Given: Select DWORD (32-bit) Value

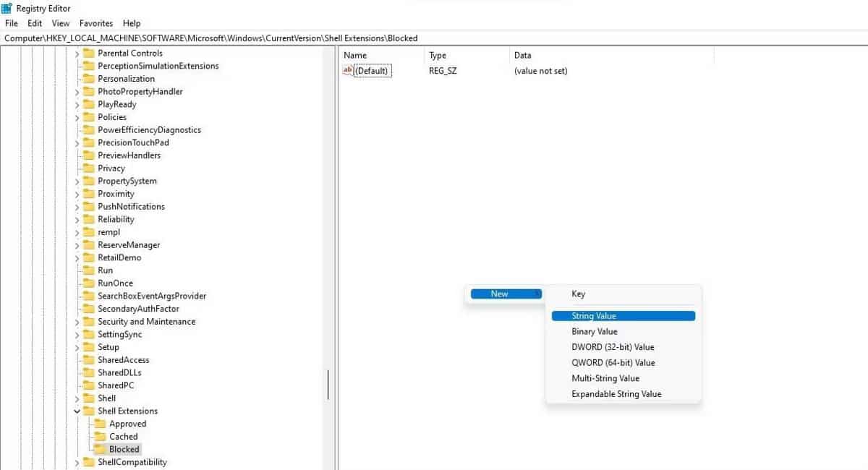Looking at the screenshot, I should [x=612, y=347].
